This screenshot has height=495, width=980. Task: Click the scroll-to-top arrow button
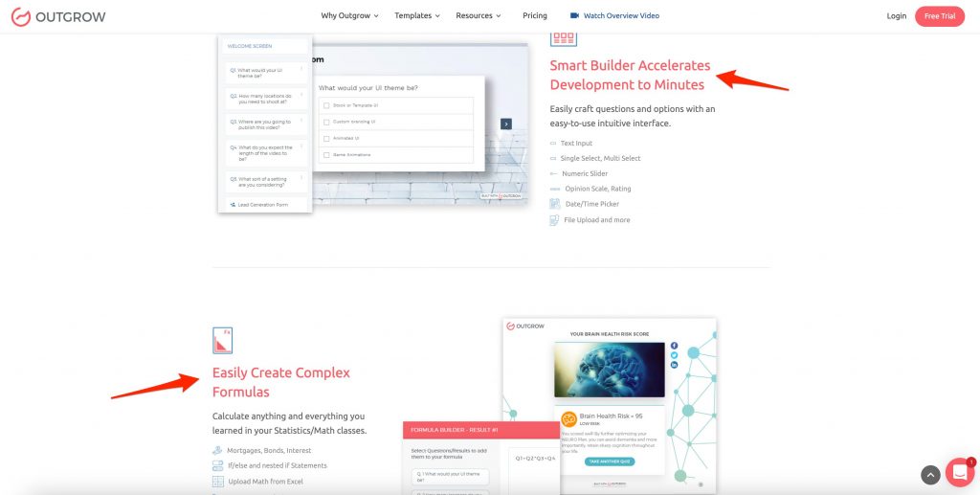930,475
